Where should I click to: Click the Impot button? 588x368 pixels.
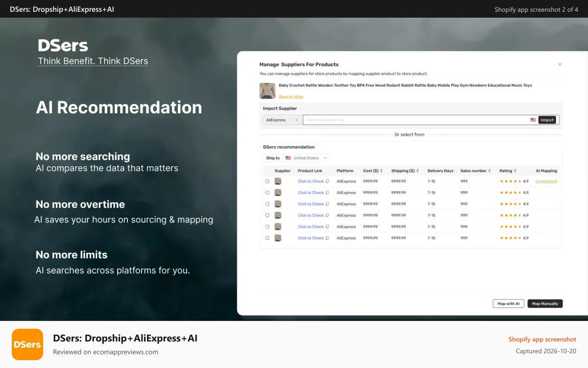(547, 120)
